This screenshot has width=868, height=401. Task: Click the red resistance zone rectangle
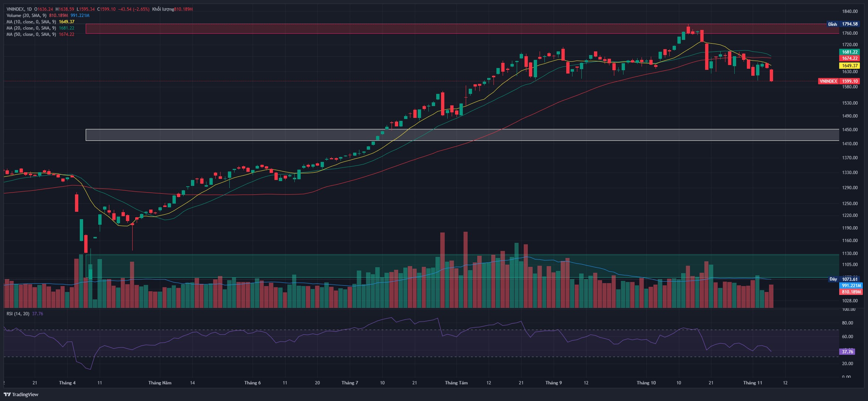pyautogui.click(x=369, y=28)
